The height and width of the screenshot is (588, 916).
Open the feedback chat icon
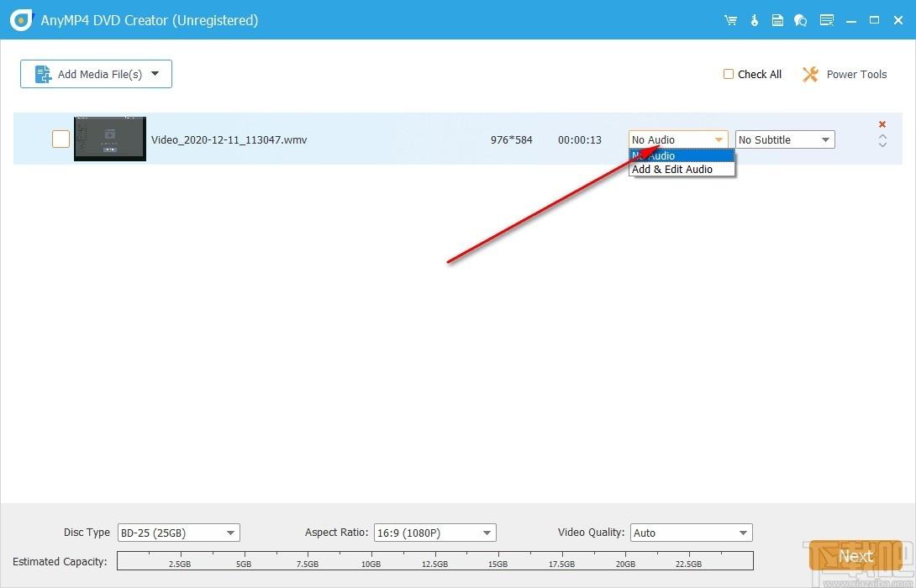tap(800, 20)
